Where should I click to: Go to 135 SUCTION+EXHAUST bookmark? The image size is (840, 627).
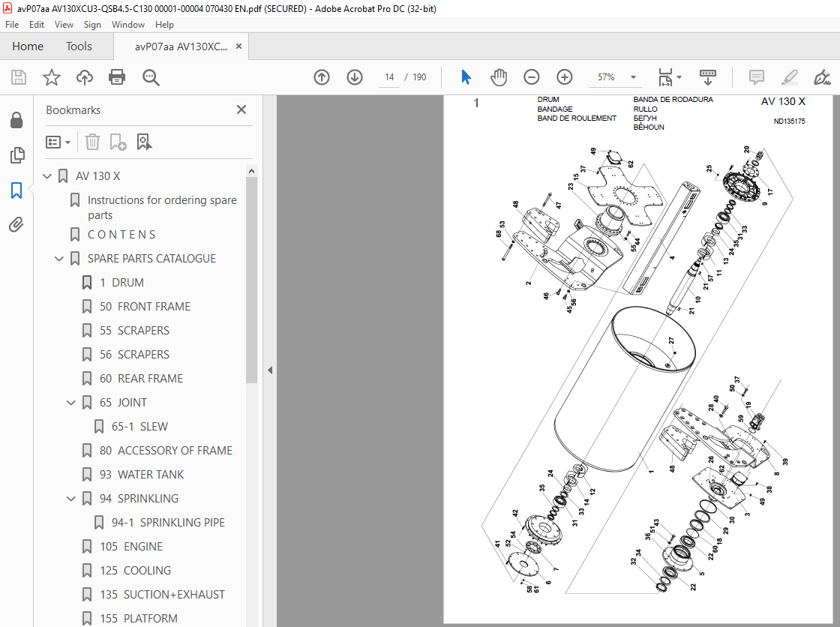pyautogui.click(x=162, y=594)
